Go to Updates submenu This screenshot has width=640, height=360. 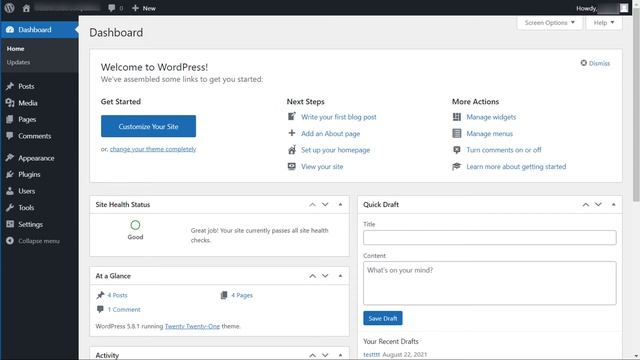point(18,62)
